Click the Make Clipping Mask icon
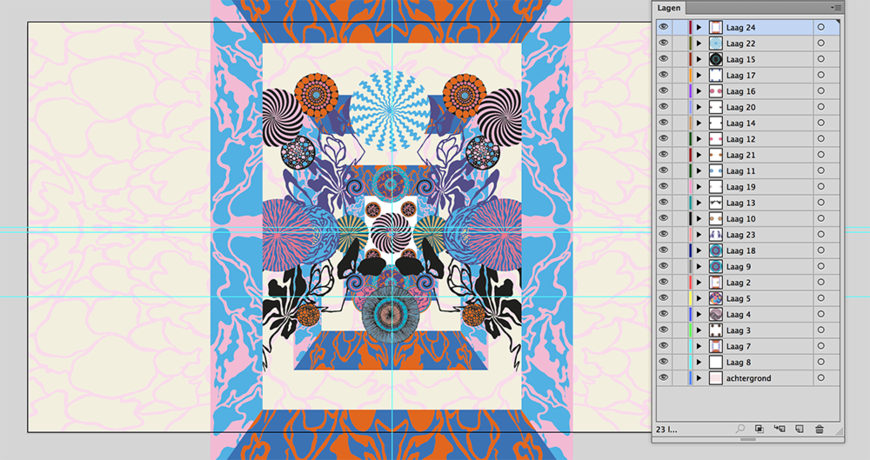The width and height of the screenshot is (870, 460). point(759,429)
